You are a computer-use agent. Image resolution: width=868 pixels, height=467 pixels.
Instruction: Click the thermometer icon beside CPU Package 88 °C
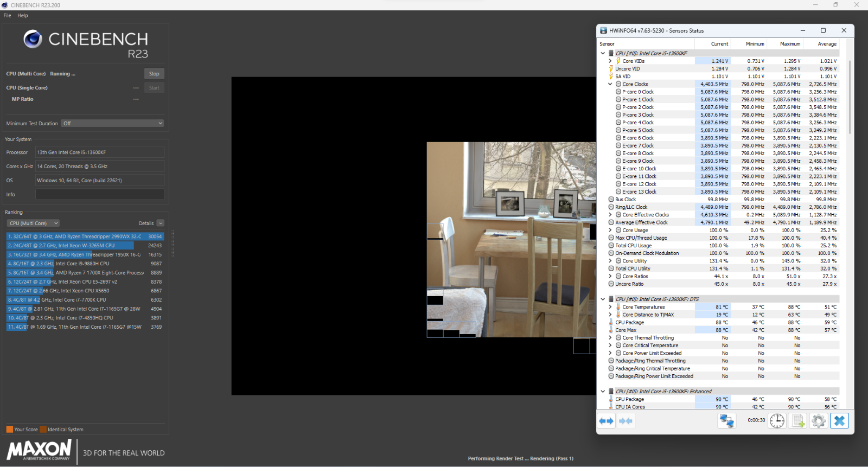click(611, 322)
